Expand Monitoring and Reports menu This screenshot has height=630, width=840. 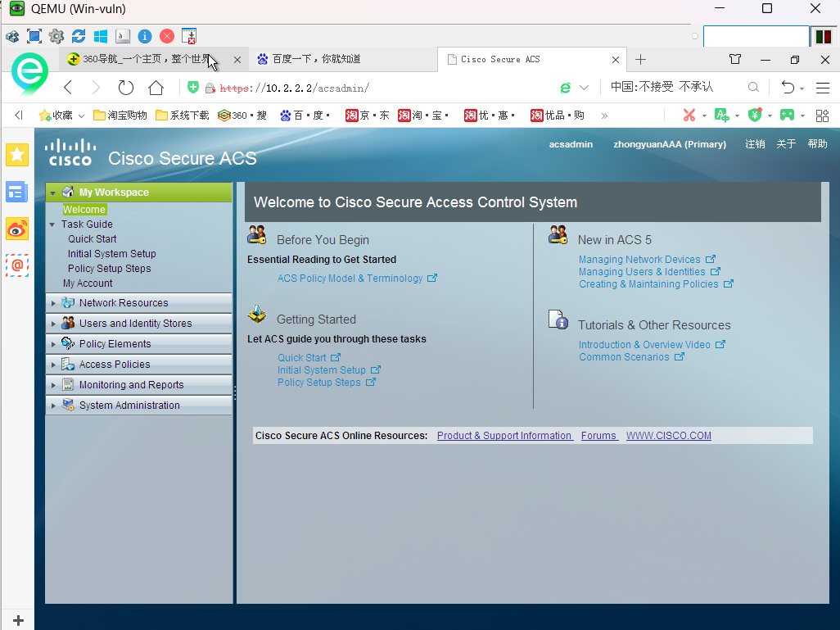point(53,385)
